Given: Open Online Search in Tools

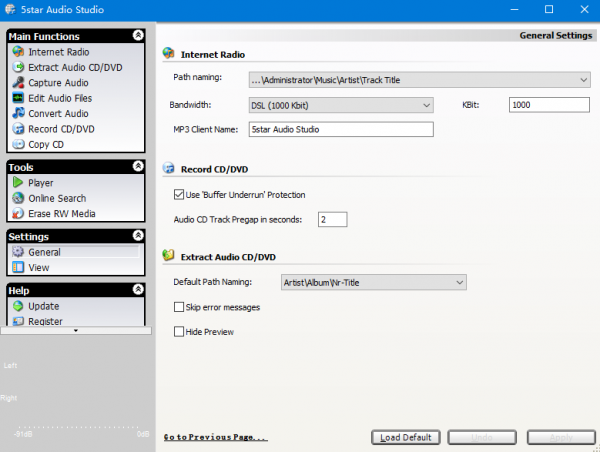Looking at the screenshot, I should (x=57, y=198).
